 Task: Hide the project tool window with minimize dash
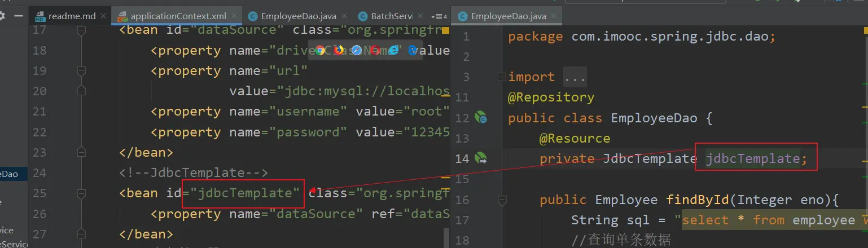click(18, 16)
